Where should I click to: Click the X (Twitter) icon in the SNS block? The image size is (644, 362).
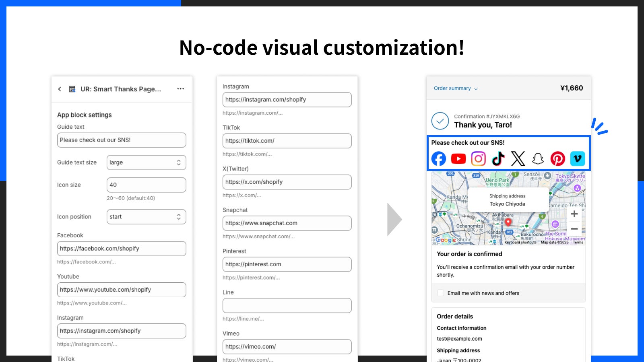point(518,159)
